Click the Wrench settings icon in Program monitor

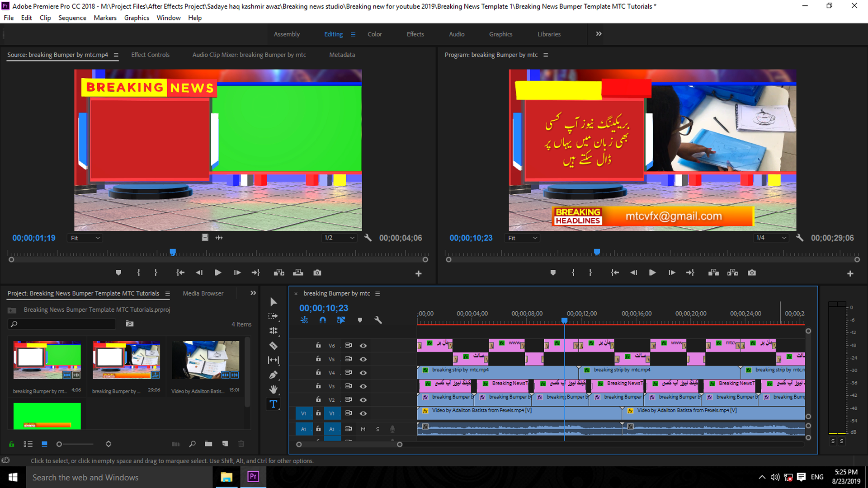click(798, 238)
